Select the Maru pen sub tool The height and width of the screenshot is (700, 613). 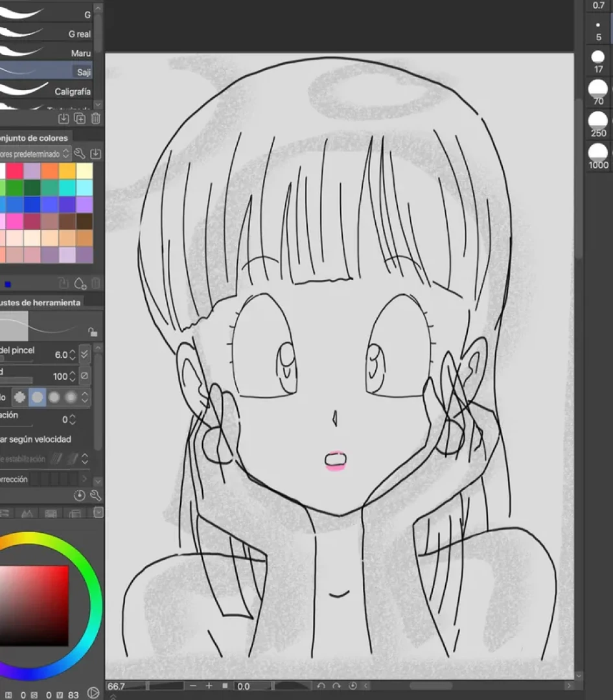tap(47, 52)
